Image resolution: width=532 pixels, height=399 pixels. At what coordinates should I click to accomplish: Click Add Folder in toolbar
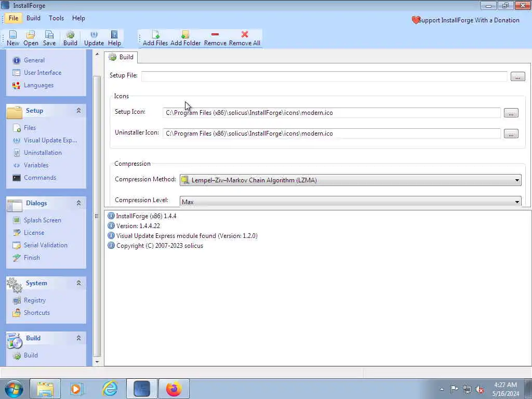tap(185, 38)
